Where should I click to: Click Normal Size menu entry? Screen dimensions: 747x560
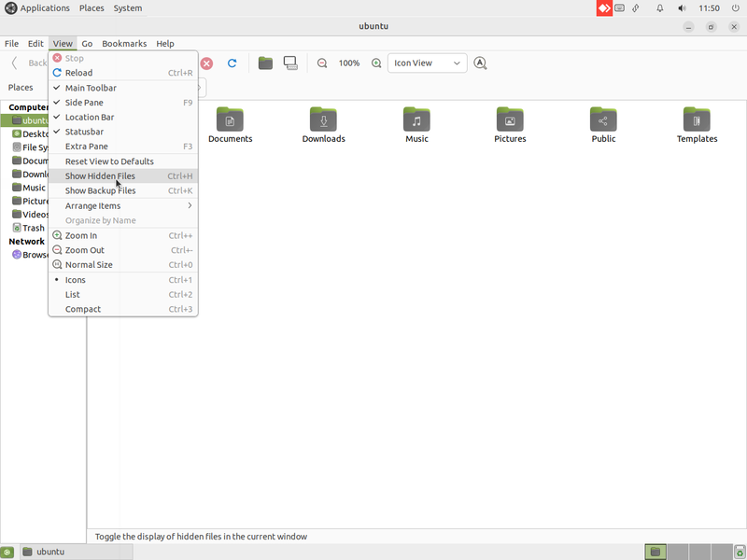pyautogui.click(x=123, y=265)
